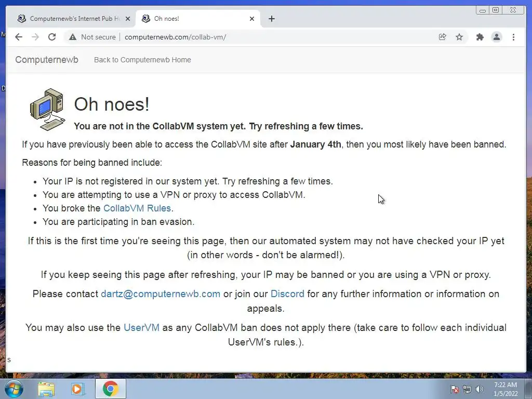Open Chrome's three-dot menu

coord(513,37)
